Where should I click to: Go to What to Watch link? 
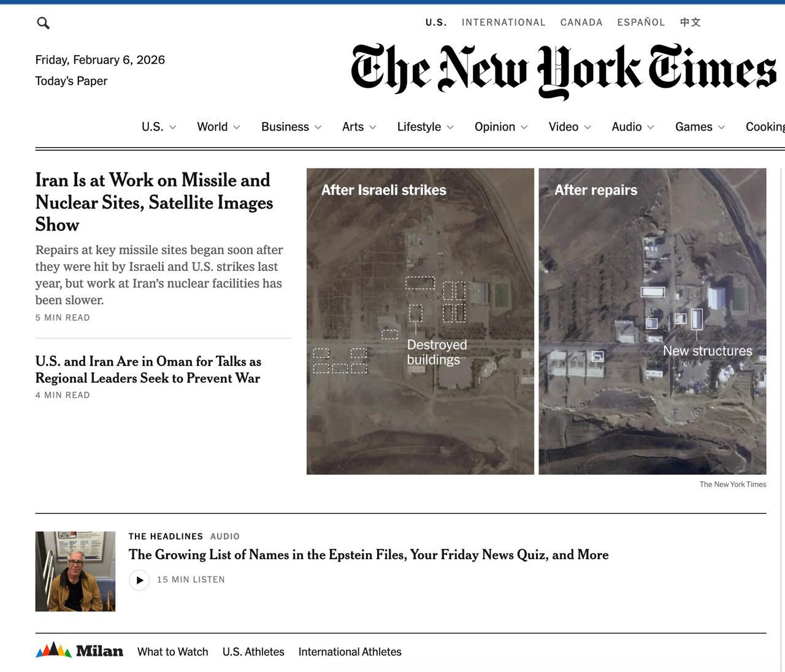[172, 652]
